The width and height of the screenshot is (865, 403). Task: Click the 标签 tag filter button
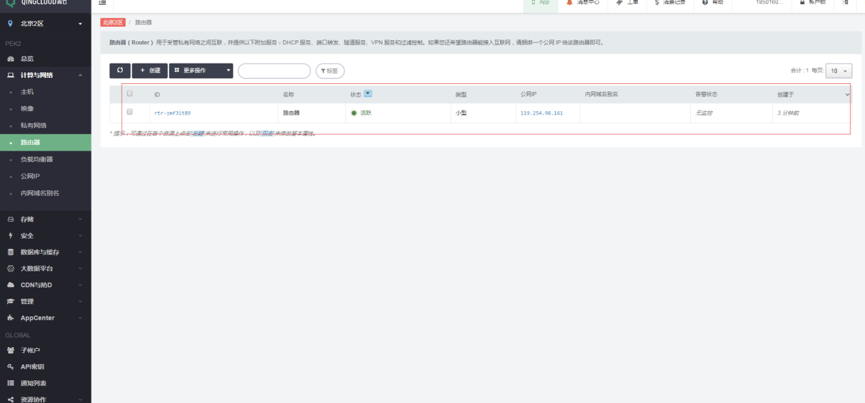[330, 71]
